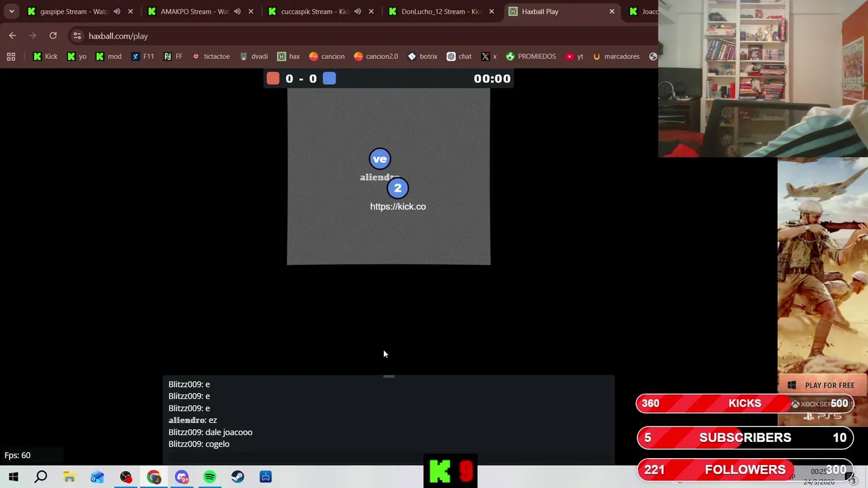Open the Kick bookmark
The width and height of the screenshot is (868, 488).
pyautogui.click(x=45, y=56)
